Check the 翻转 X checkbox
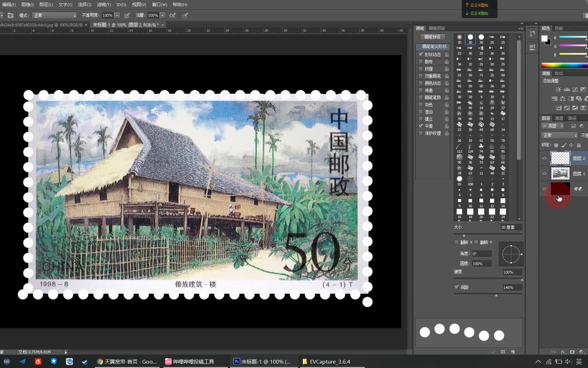588x368 pixels. [x=456, y=242]
